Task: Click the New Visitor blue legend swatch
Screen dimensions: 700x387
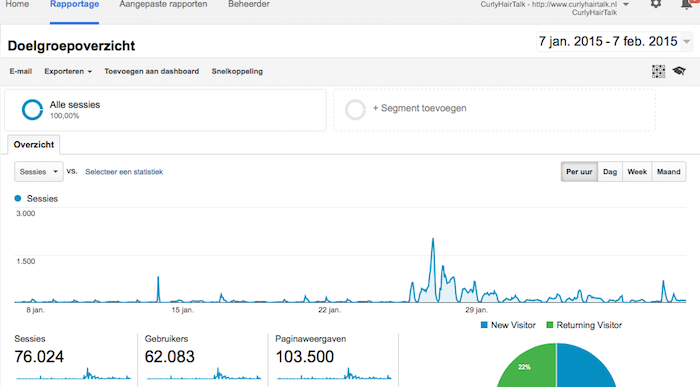Action: coord(484,325)
